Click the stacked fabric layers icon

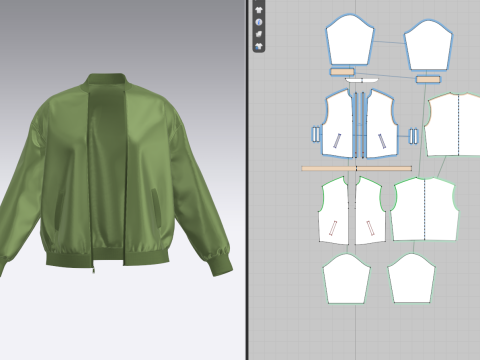pos(259,34)
